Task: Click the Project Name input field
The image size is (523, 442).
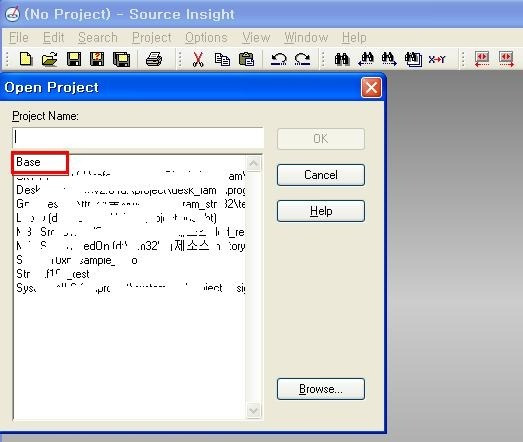Action: click(138, 137)
